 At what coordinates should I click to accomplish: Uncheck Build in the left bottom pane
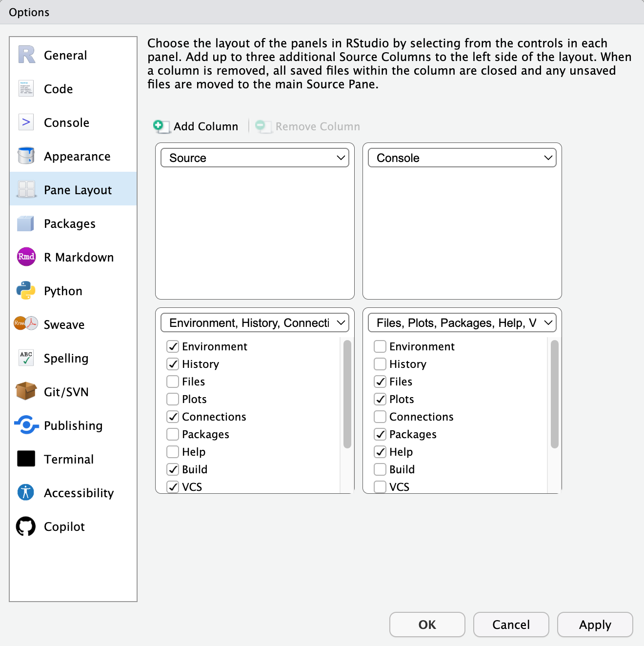(173, 469)
